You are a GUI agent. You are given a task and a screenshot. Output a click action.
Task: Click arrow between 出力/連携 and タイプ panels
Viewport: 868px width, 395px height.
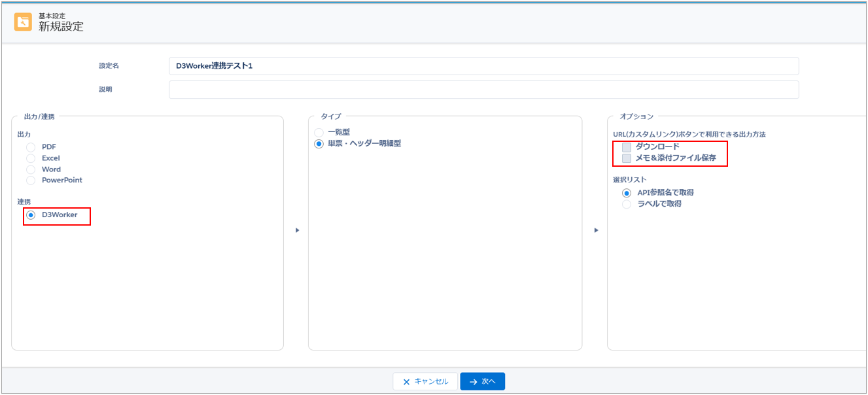(297, 230)
